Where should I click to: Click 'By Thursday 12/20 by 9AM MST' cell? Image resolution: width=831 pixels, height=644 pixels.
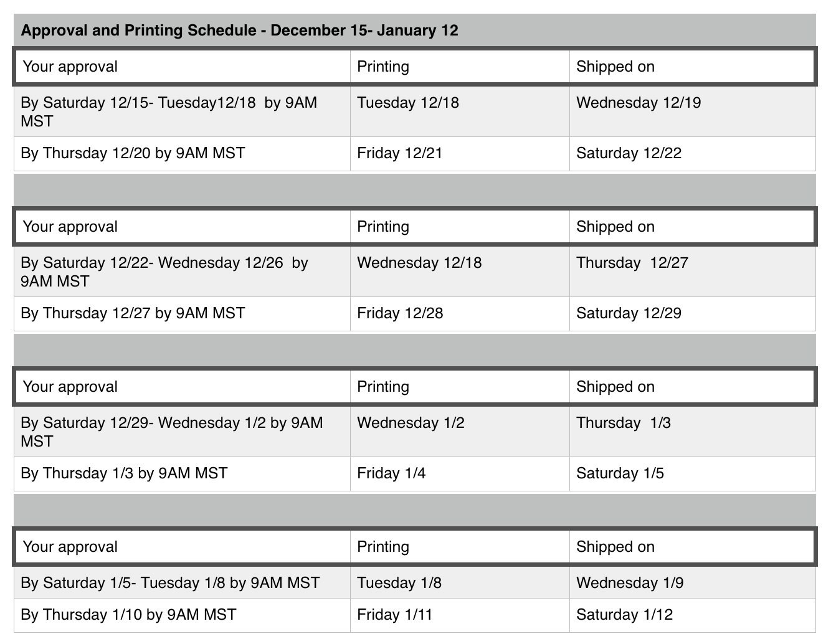(x=183, y=153)
